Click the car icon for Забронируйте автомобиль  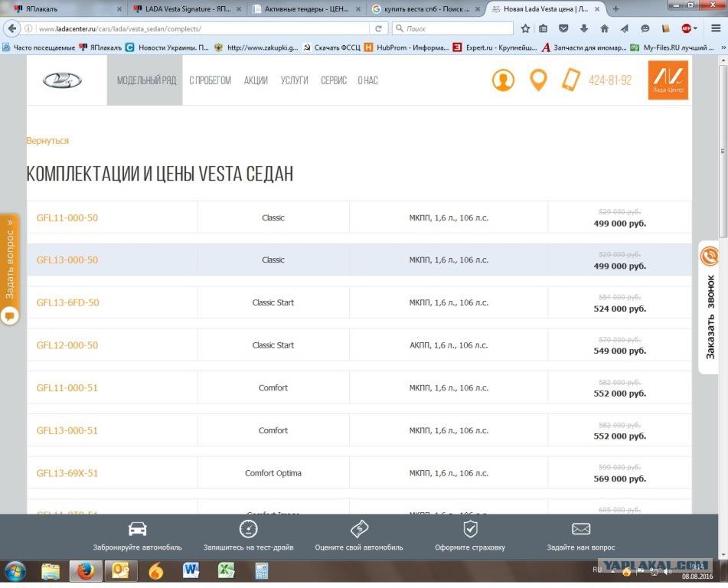point(138,528)
